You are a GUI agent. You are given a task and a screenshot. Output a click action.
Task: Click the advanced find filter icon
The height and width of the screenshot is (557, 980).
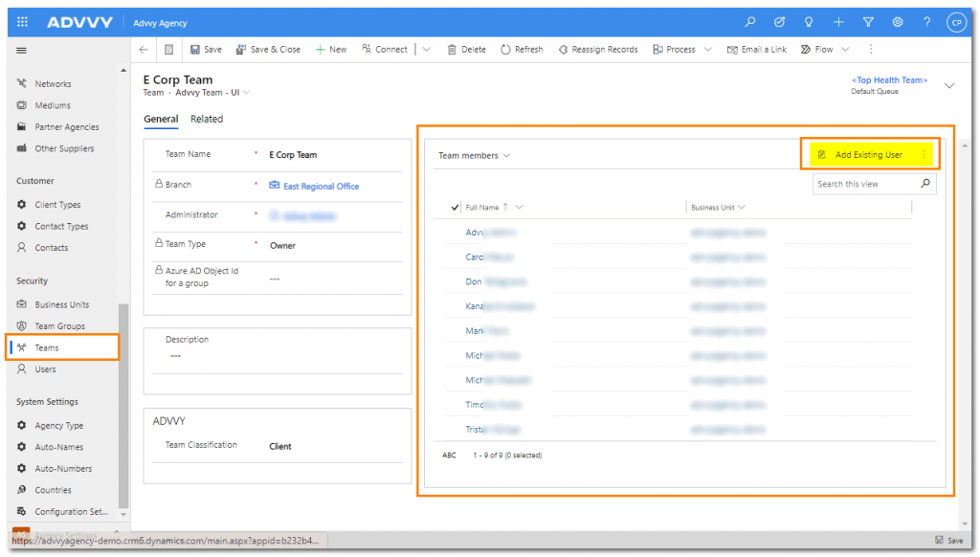point(868,22)
